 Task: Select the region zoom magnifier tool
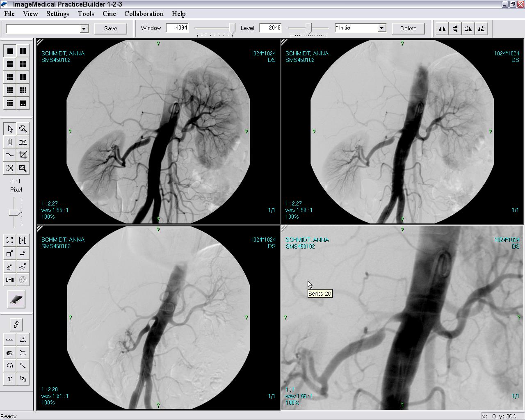(x=23, y=168)
